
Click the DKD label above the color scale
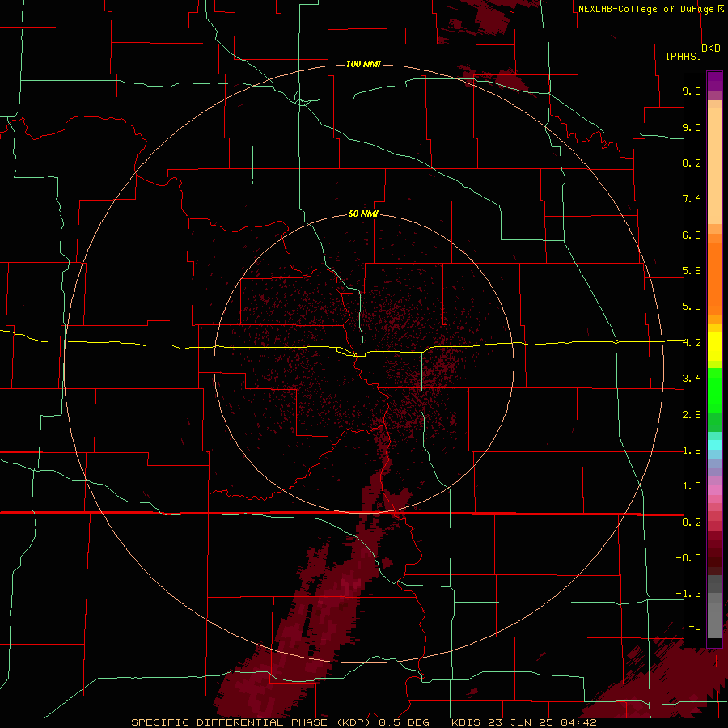(x=711, y=49)
